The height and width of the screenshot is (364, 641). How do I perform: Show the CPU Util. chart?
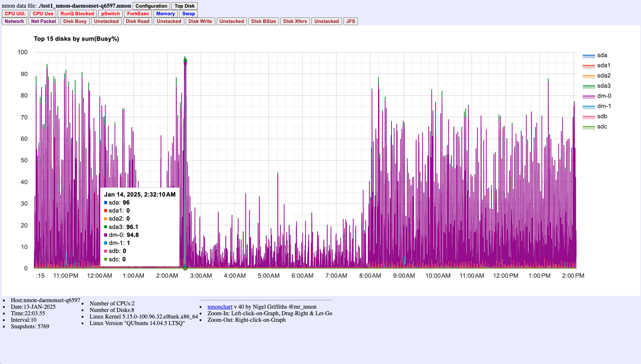coord(15,13)
